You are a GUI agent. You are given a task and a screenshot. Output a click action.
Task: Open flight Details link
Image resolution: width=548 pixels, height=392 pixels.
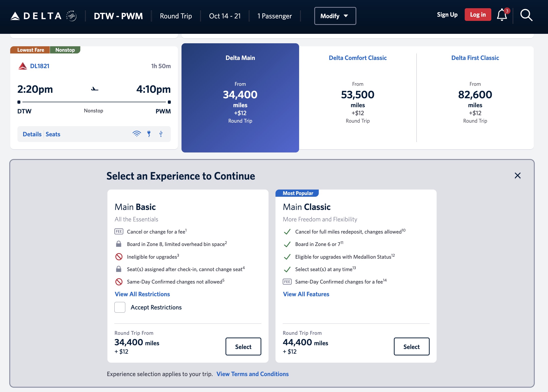pos(32,134)
